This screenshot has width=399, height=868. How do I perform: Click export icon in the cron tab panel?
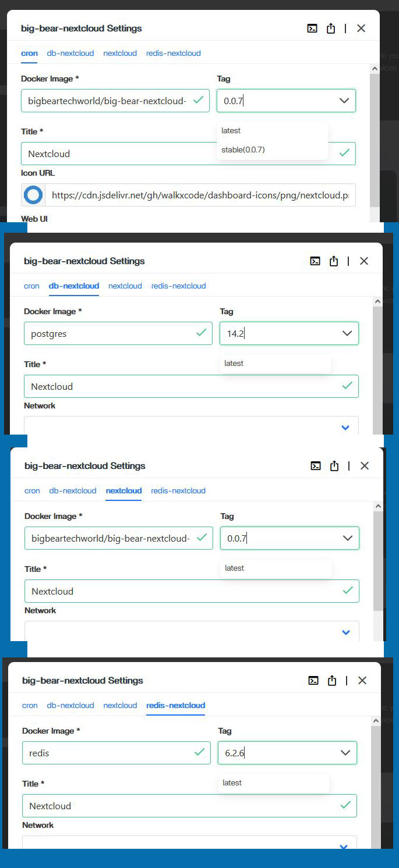(x=331, y=28)
